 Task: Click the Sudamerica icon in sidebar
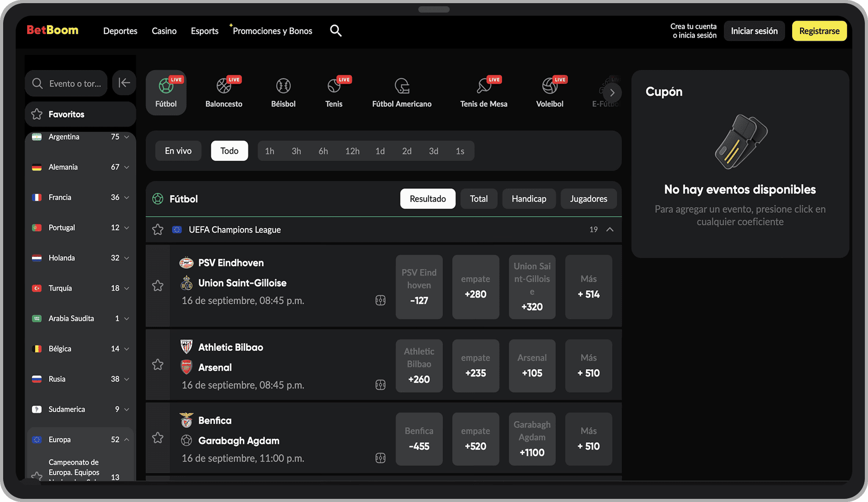(37, 409)
